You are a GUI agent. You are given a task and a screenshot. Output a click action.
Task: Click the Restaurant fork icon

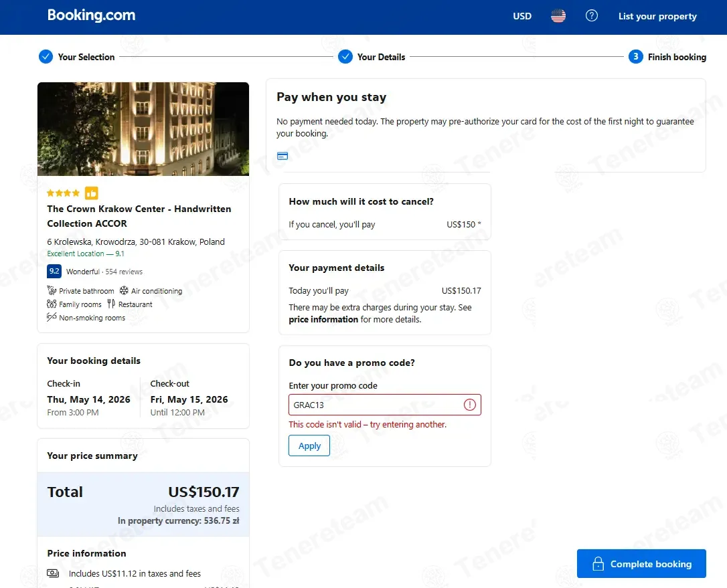pos(111,304)
